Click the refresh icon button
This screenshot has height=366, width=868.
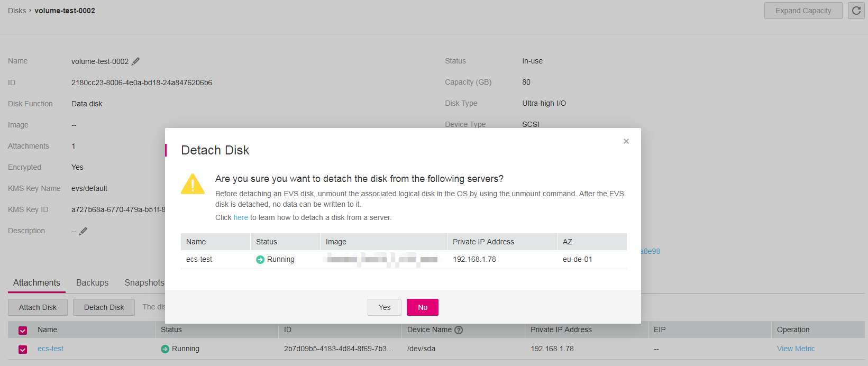point(856,11)
